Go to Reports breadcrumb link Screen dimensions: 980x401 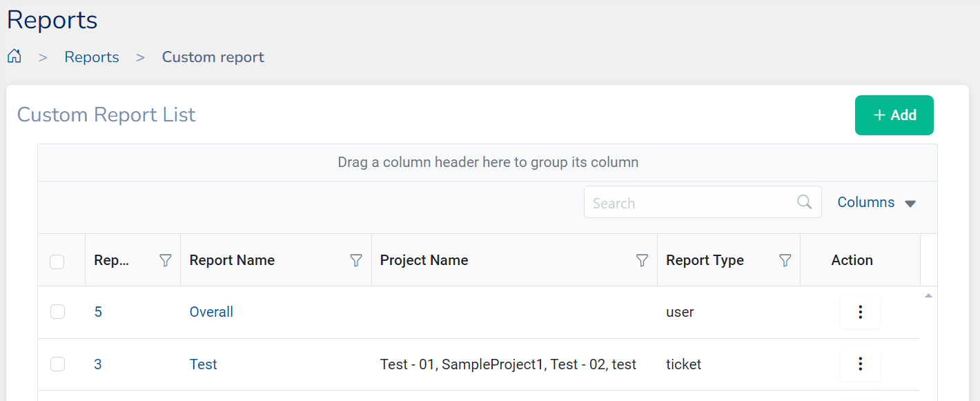click(92, 57)
